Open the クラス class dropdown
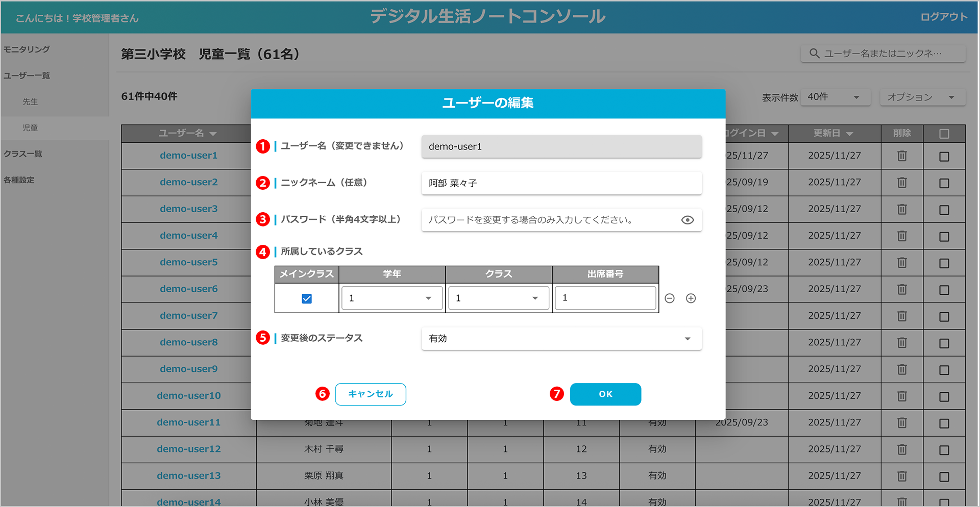The width and height of the screenshot is (980, 507). point(498,298)
